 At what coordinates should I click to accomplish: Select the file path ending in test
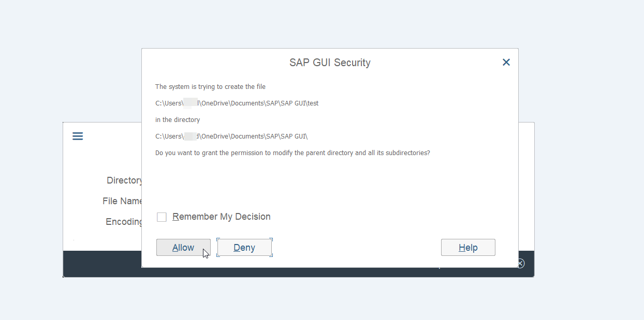tap(237, 103)
